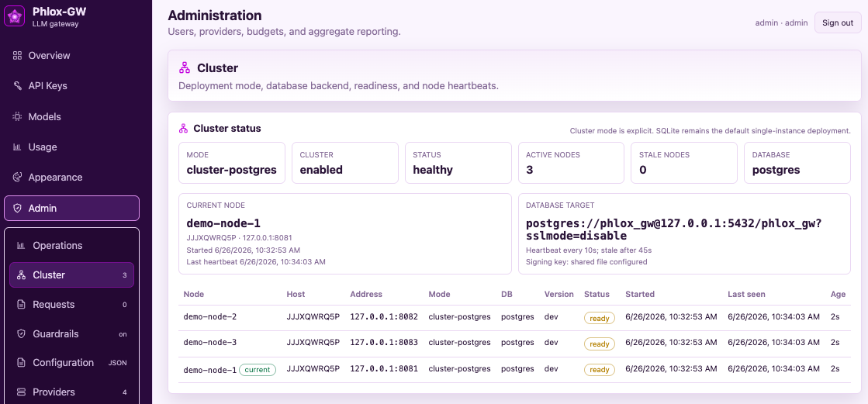
Task: Open the Overview page
Action: [x=72, y=55]
